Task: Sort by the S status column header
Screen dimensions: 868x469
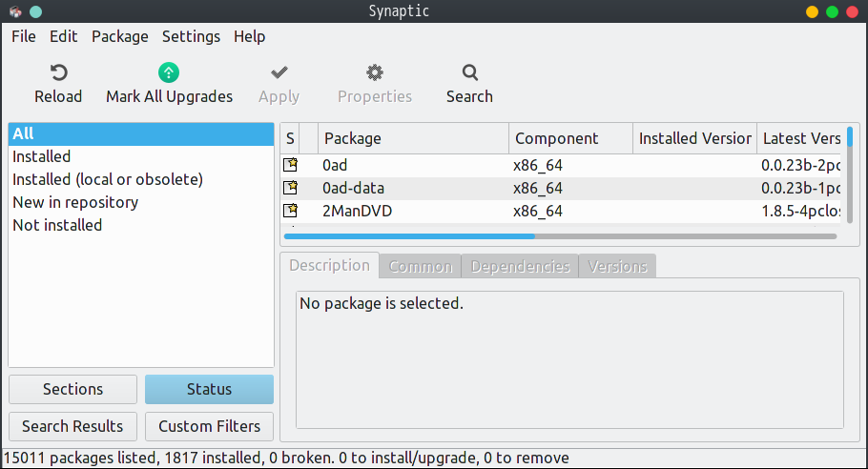Action: click(290, 138)
